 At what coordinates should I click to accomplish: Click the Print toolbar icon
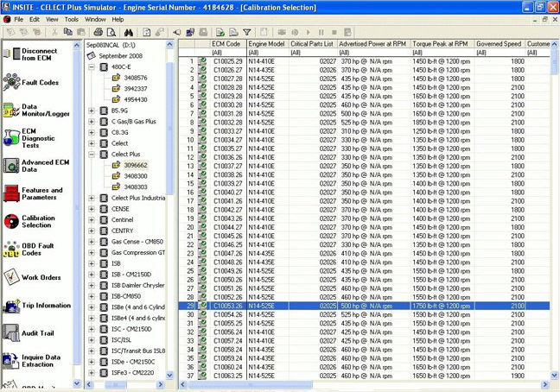(99, 33)
